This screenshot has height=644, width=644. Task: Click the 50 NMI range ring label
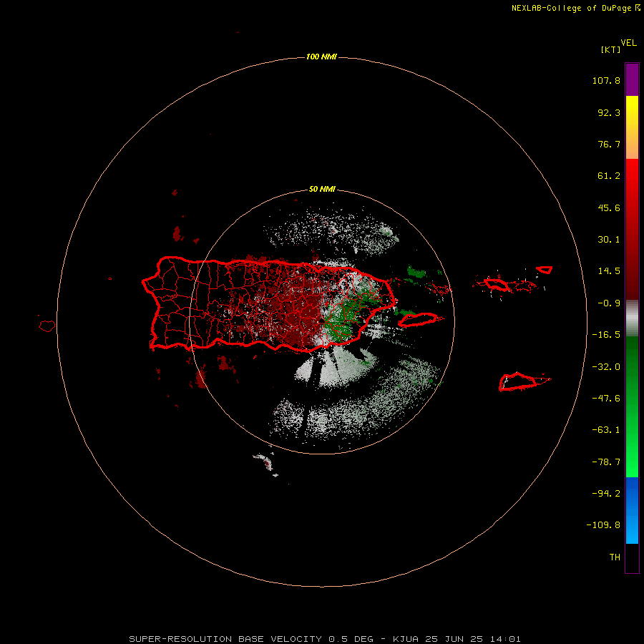(x=322, y=190)
